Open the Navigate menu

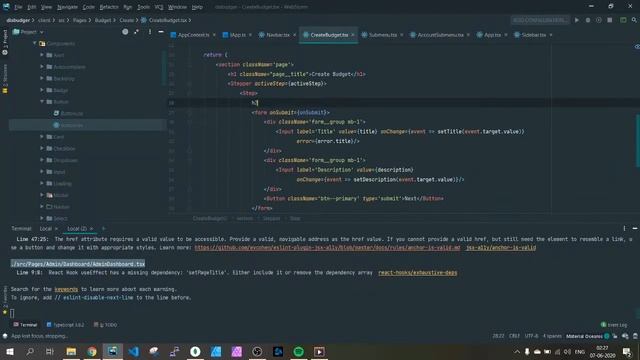click(67, 7)
